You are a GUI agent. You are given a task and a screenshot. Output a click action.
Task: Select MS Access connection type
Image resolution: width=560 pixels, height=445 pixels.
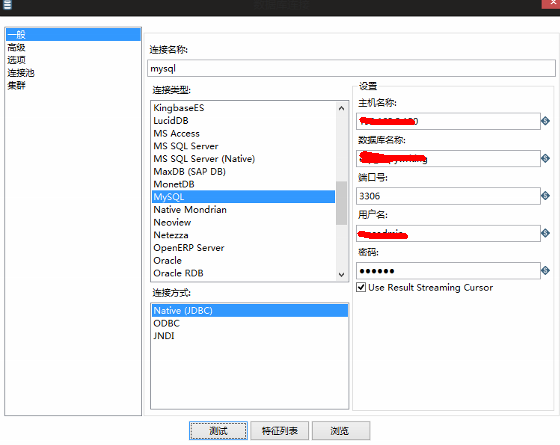click(x=244, y=133)
